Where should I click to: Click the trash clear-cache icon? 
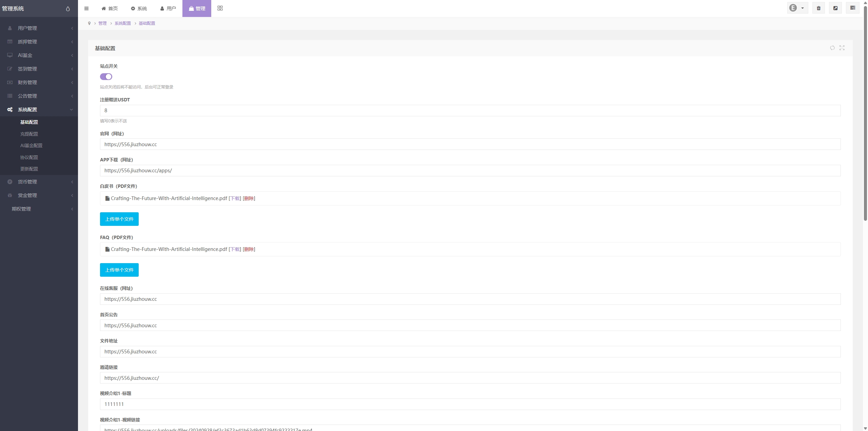tap(818, 8)
